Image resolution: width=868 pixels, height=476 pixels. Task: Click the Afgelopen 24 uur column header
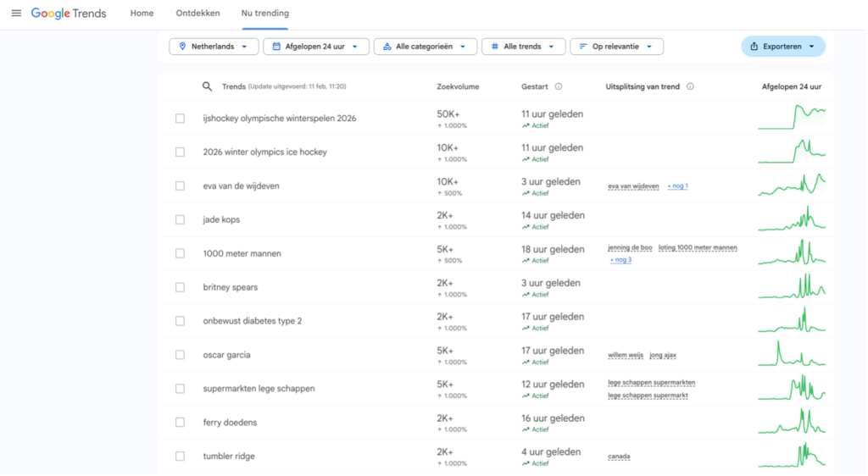(792, 86)
